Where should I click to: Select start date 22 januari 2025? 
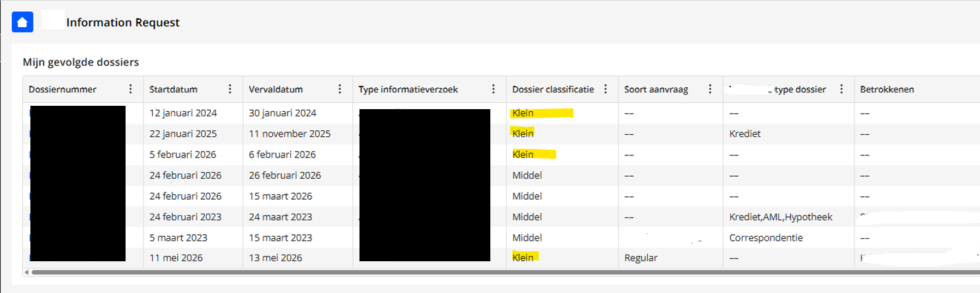coord(183,134)
